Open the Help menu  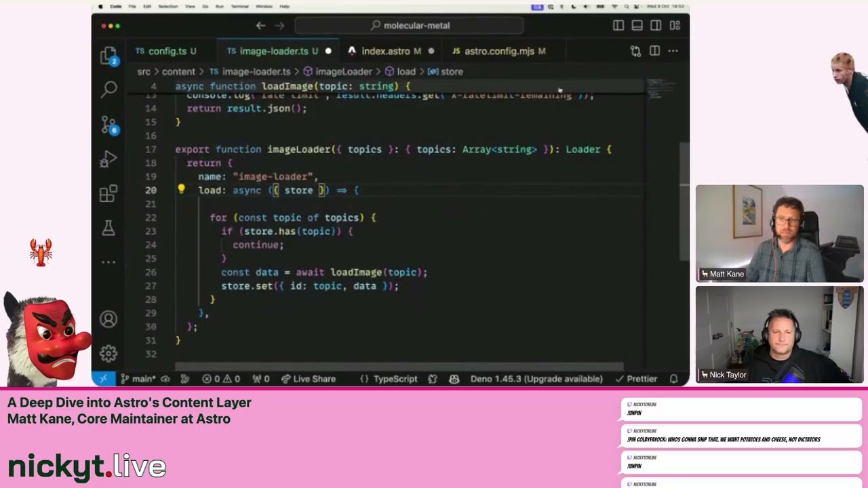click(x=284, y=7)
